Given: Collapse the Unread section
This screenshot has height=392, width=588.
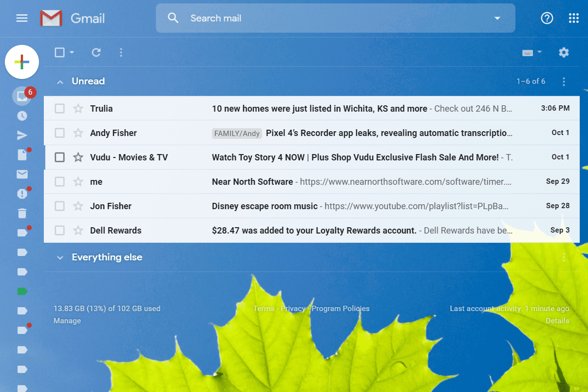Looking at the screenshot, I should click(60, 82).
